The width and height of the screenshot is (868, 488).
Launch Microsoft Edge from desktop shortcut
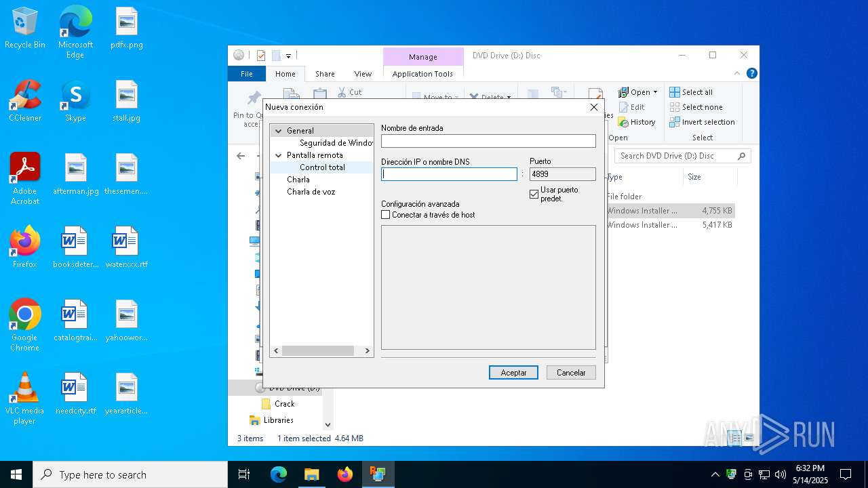click(75, 33)
